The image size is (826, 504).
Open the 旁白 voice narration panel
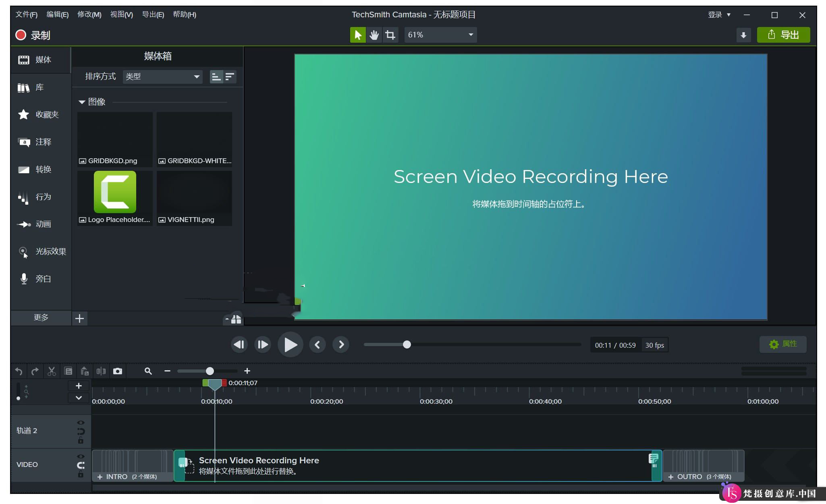(40, 279)
